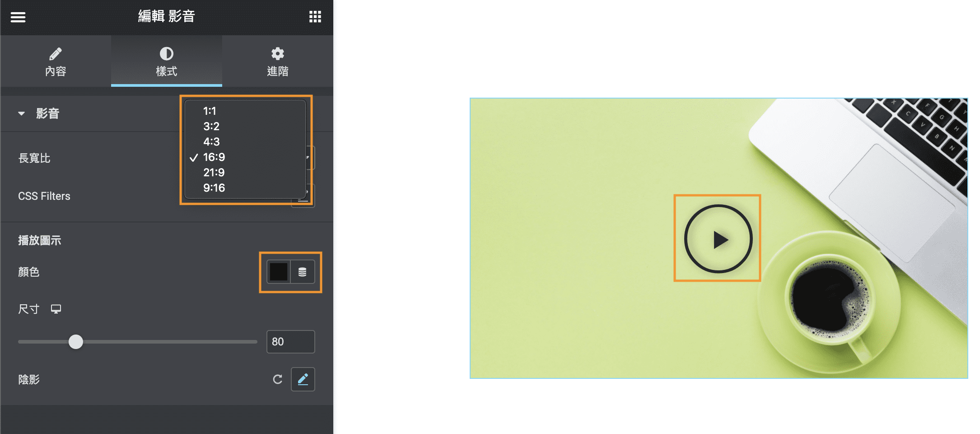Click the global color database icon
The width and height of the screenshot is (980, 434).
pyautogui.click(x=303, y=272)
